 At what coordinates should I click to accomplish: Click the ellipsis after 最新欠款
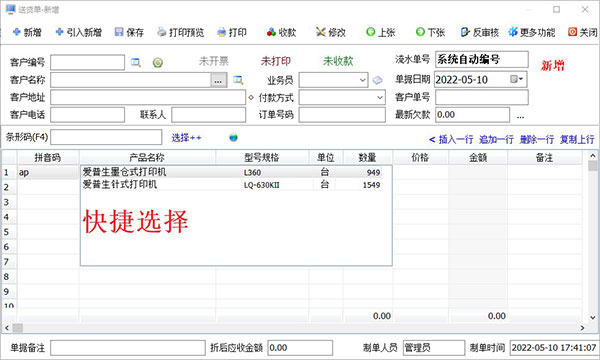tap(520, 116)
